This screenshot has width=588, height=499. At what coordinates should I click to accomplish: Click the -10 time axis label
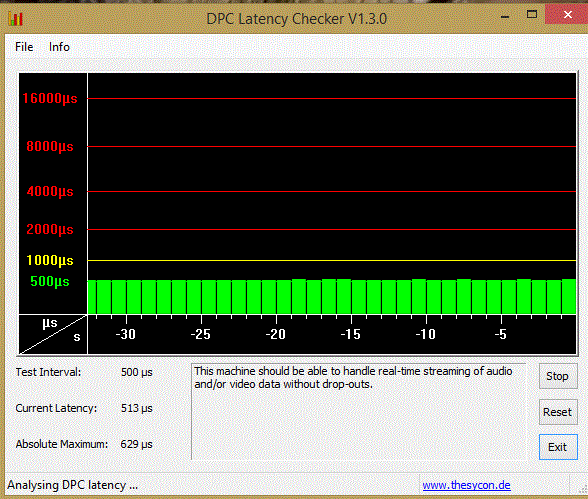pos(426,334)
